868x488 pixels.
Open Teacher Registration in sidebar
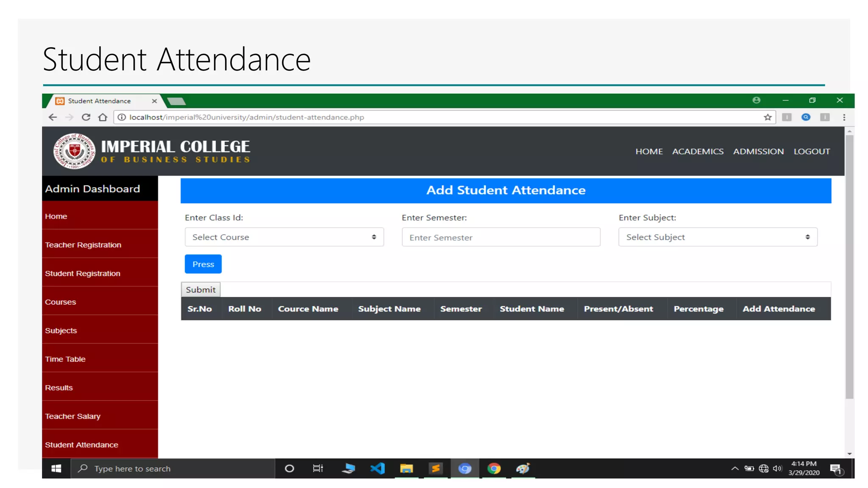(x=100, y=245)
